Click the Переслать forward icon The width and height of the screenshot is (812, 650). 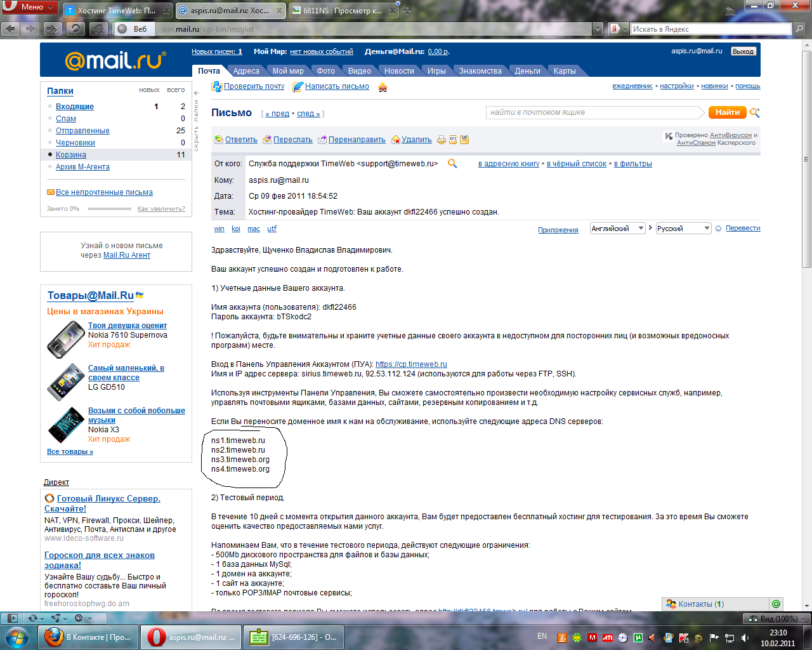point(268,140)
